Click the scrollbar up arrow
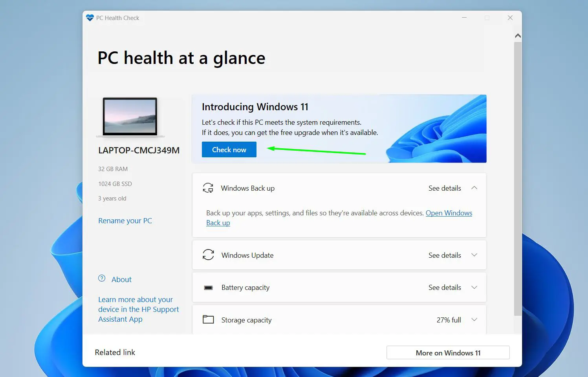588x377 pixels. (518, 35)
